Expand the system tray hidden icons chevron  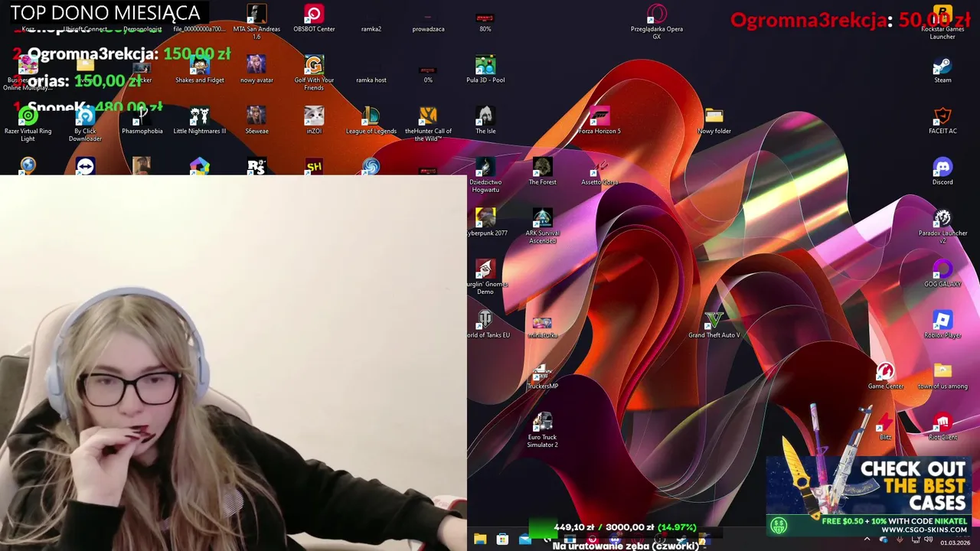point(867,540)
